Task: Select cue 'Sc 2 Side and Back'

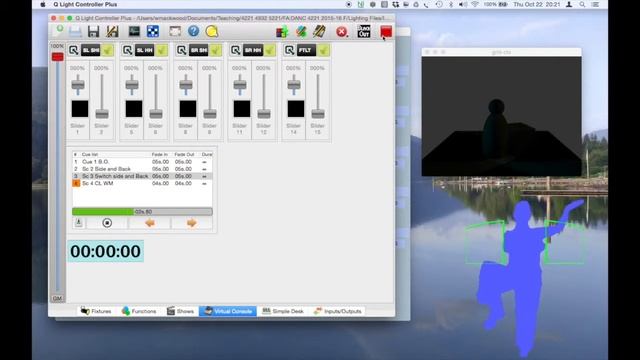Action: click(x=142, y=169)
